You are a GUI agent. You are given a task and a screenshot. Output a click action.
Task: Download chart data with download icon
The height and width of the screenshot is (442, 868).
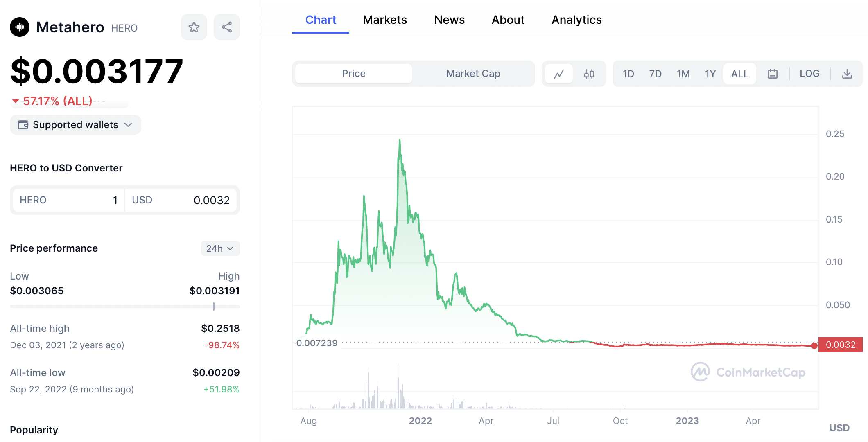pyautogui.click(x=847, y=74)
